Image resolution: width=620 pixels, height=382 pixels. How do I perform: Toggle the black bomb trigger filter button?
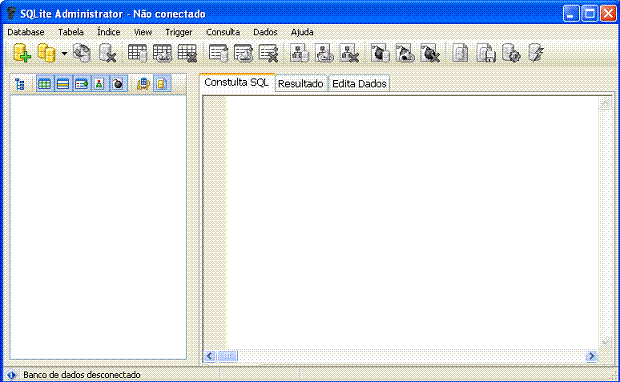tap(118, 84)
